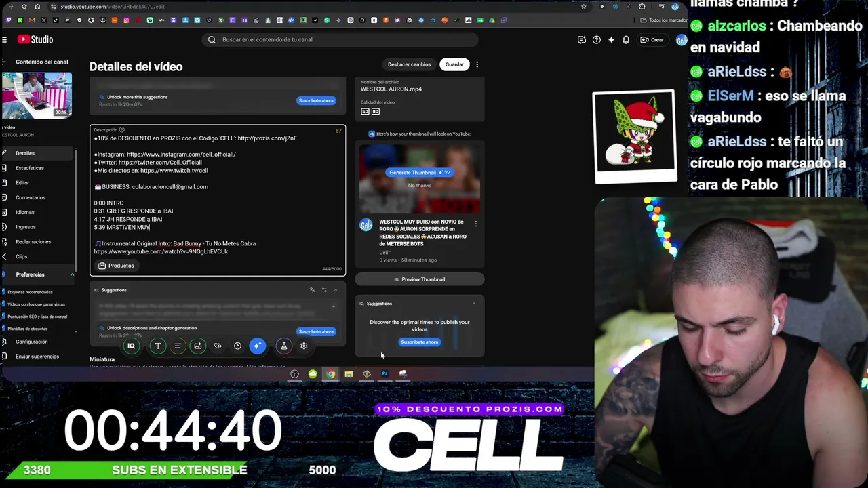
Task: Go to Chrome home page
Action: tap(37, 7)
